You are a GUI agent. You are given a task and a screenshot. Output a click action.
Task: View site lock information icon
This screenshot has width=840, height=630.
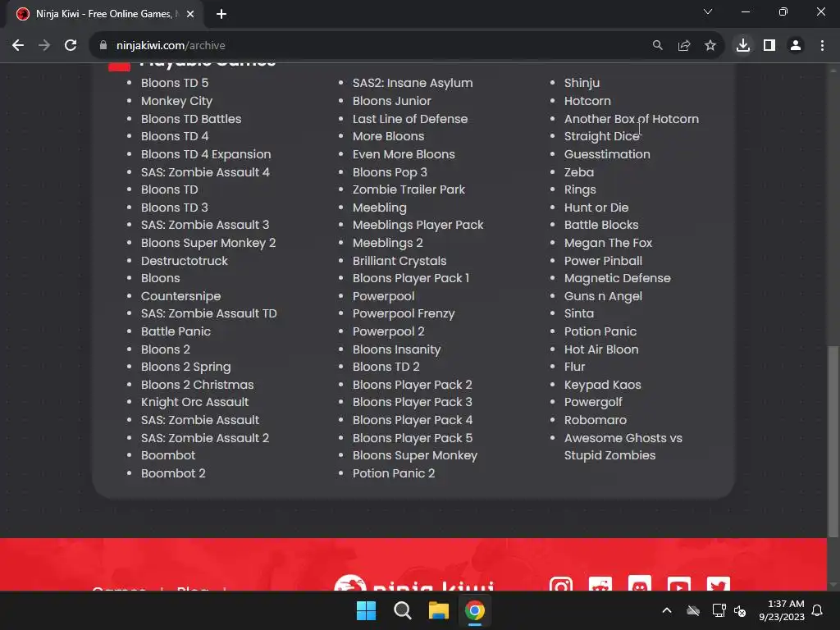coord(103,46)
